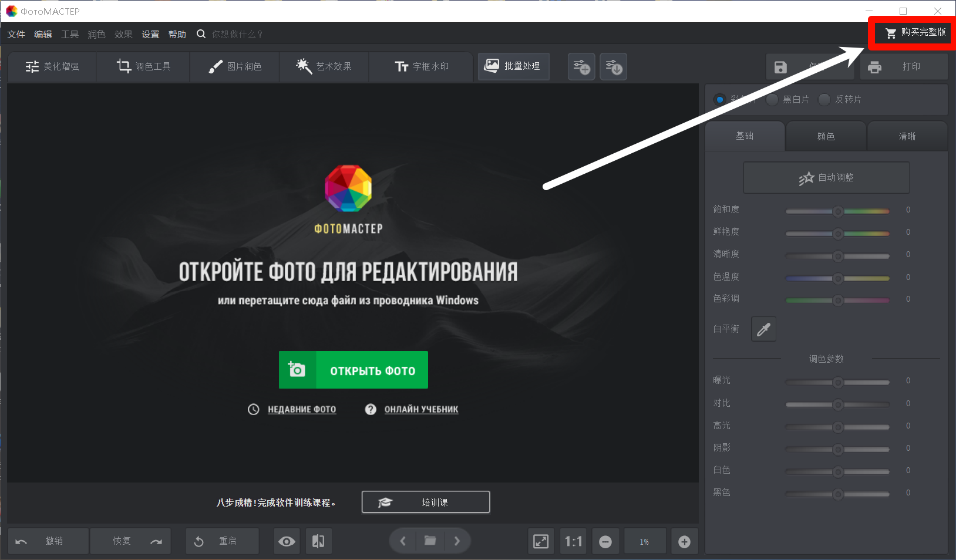Switch to the 清晰 tab
Viewport: 956px width, 560px height.
[907, 136]
